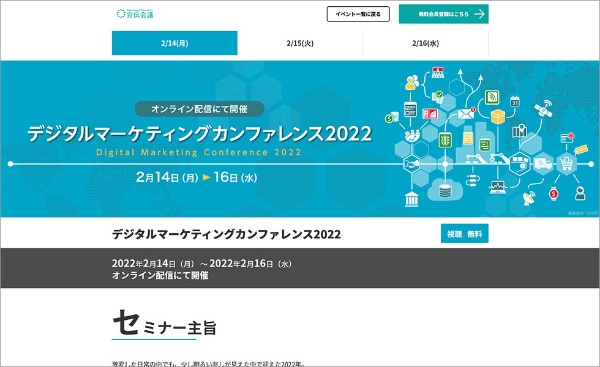Click the envelope mail icon in the banner
600x367 pixels.
pyautogui.click(x=466, y=114)
